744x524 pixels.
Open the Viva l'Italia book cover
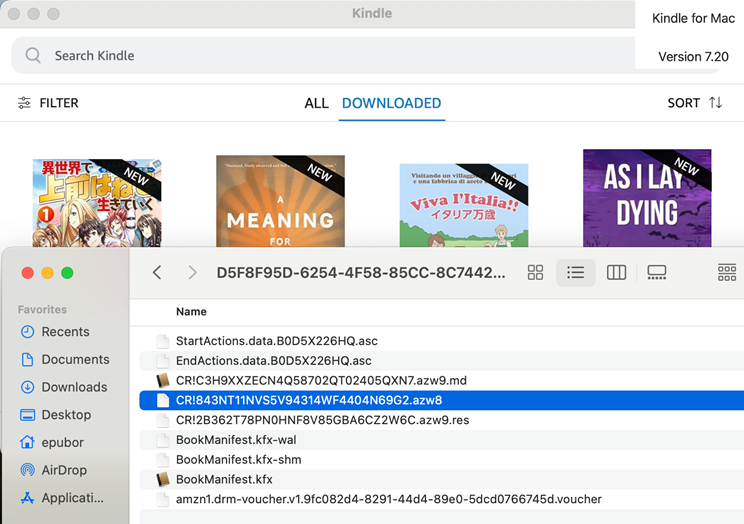pos(464,205)
